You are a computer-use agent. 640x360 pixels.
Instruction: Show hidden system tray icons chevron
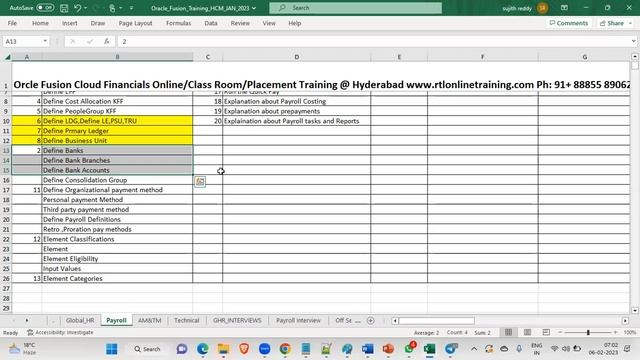[474, 349]
